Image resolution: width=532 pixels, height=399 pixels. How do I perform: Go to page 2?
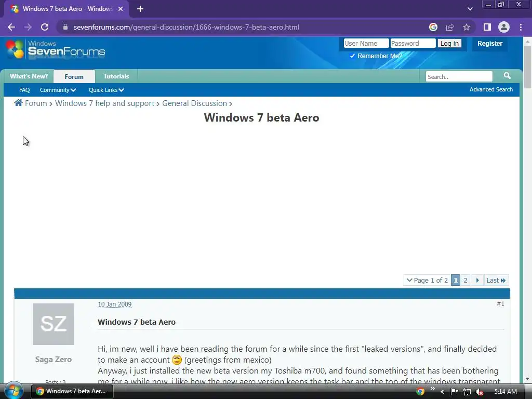coord(465,280)
